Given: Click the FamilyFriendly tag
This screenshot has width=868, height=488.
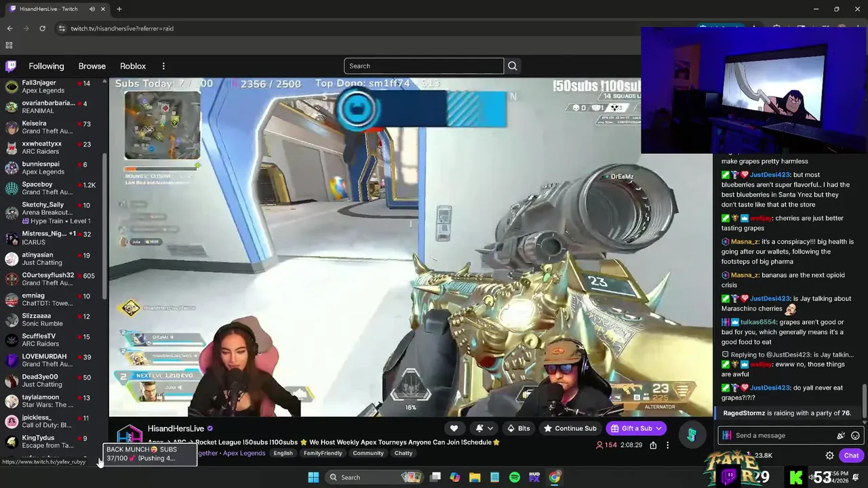Looking at the screenshot, I should coord(323,453).
